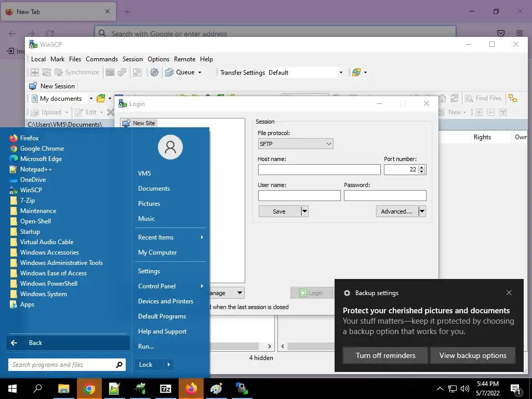
Task: Click the User name input field
Action: [x=299, y=196]
